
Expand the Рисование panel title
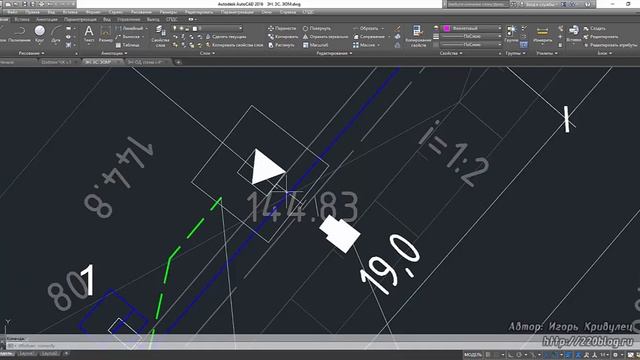tap(31, 53)
